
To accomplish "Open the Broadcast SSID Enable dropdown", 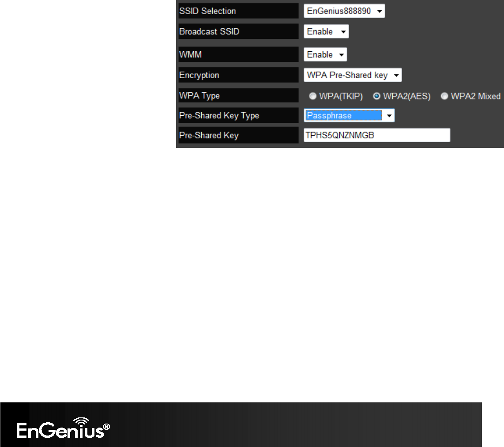I will pyautogui.click(x=326, y=31).
